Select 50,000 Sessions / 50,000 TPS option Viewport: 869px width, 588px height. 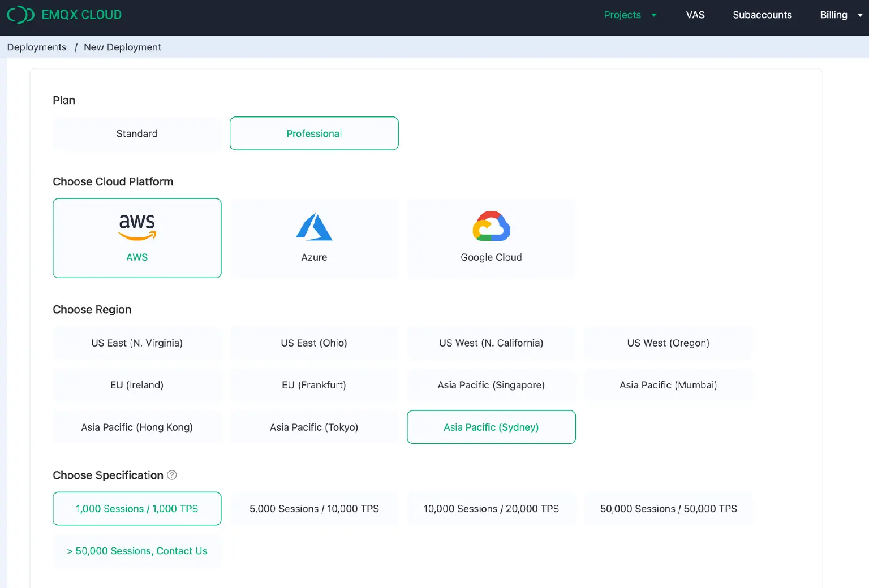pos(668,509)
